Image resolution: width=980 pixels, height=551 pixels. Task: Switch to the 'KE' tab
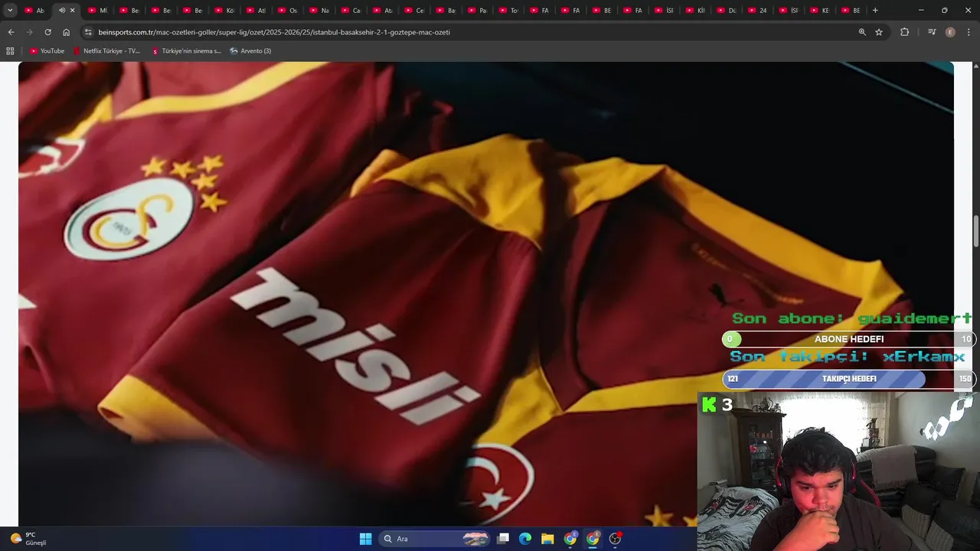[x=820, y=10]
